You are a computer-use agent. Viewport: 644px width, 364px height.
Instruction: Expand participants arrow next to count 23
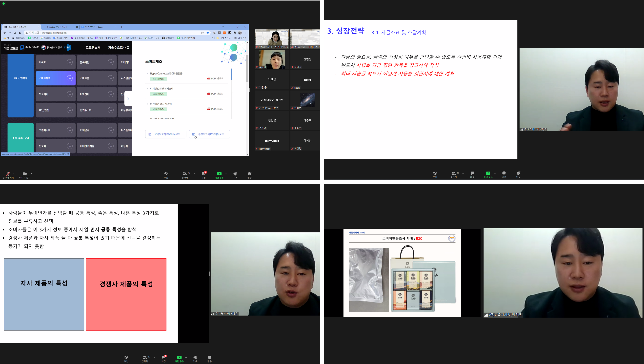[154, 357]
